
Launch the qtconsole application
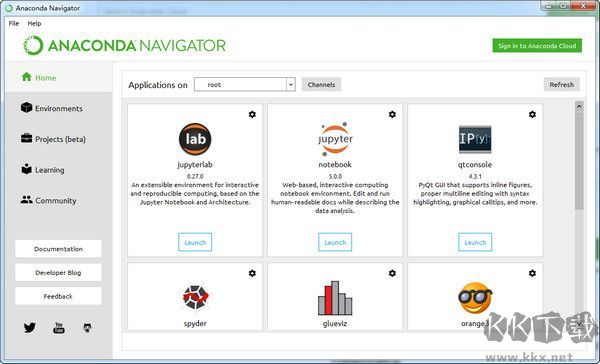[x=475, y=242]
